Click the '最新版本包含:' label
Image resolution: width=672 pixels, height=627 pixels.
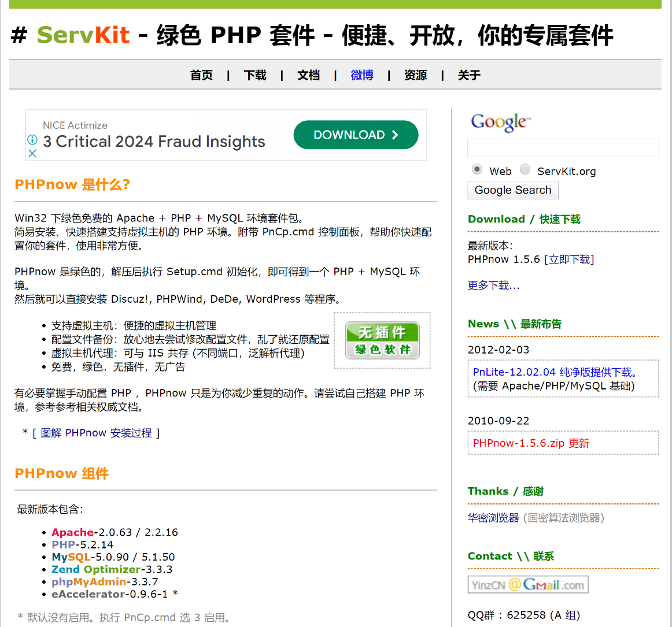pyautogui.click(x=50, y=510)
